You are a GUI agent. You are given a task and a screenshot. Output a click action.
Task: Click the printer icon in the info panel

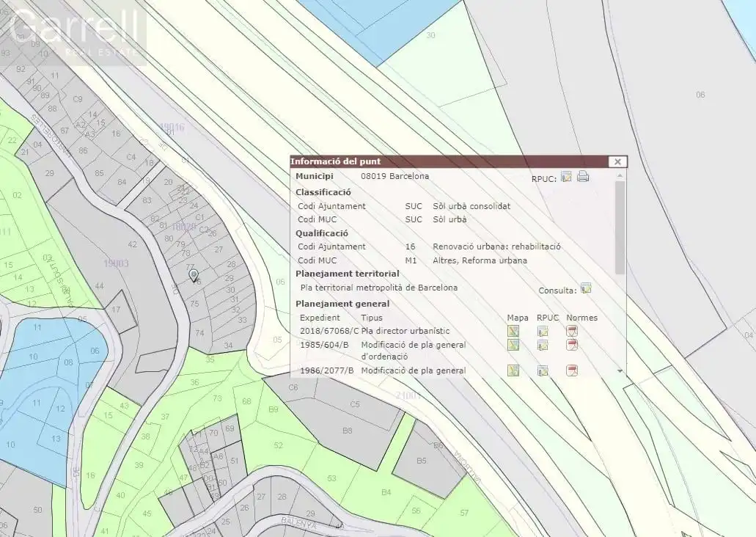coord(583,176)
